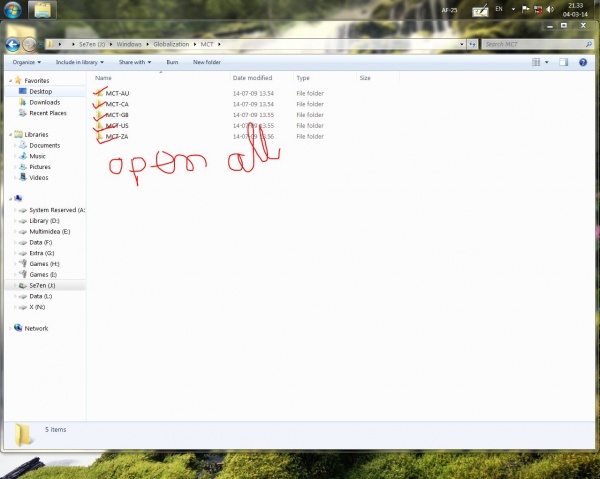Collapse the Libraries group
This screenshot has height=479, width=600.
tap(10, 135)
